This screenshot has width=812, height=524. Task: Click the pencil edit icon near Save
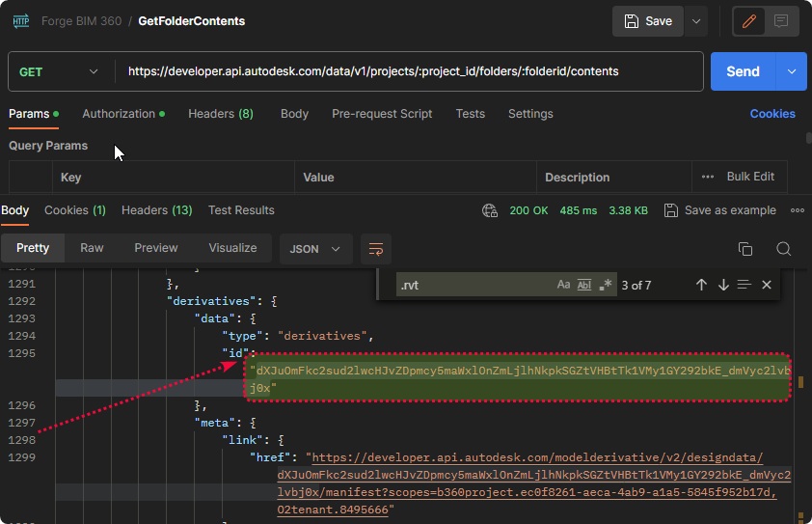point(748,21)
